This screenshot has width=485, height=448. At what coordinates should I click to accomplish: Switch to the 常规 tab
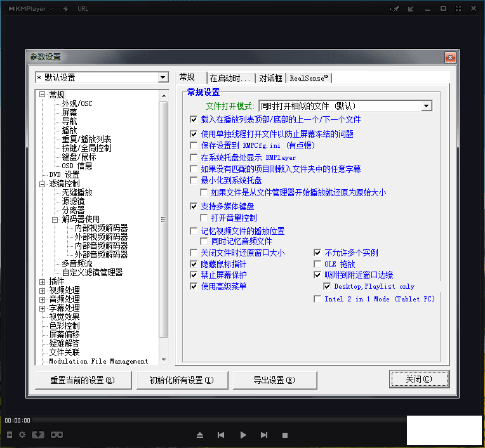[191, 77]
